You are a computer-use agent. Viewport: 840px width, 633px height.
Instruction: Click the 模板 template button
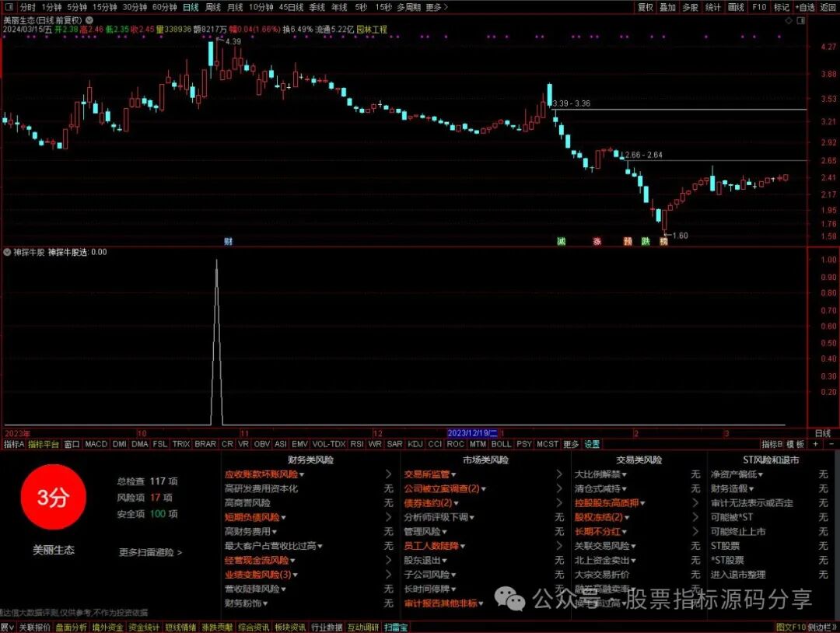(x=795, y=444)
